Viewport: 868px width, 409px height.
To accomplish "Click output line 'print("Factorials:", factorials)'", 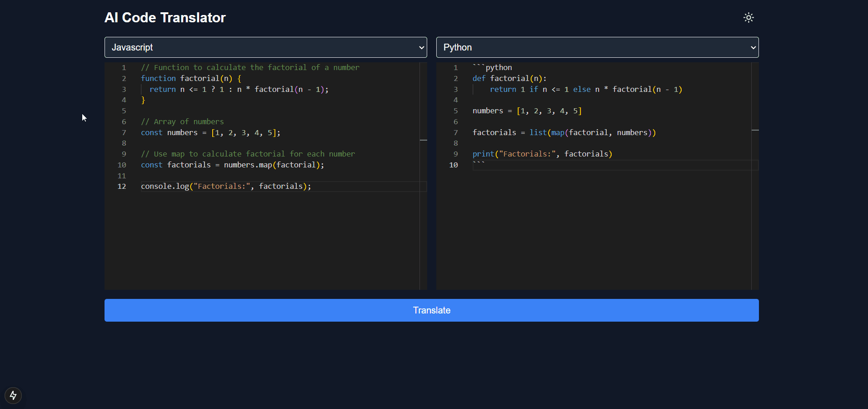I will (543, 154).
